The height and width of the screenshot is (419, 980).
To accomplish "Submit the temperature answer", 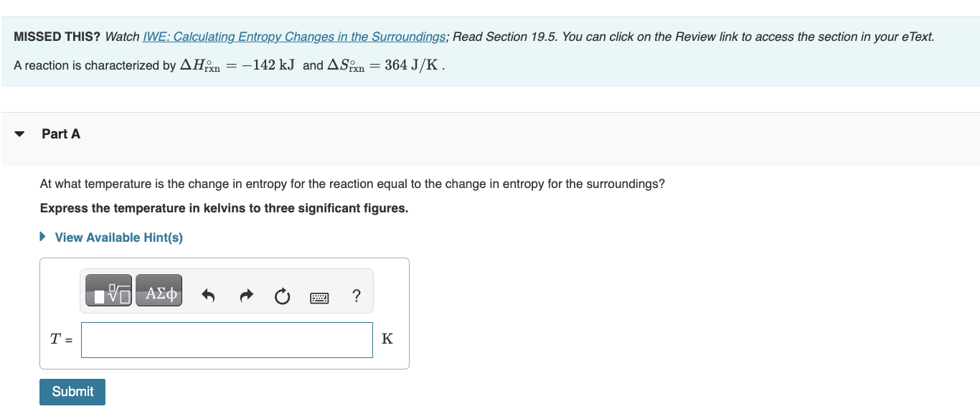I will click(72, 392).
